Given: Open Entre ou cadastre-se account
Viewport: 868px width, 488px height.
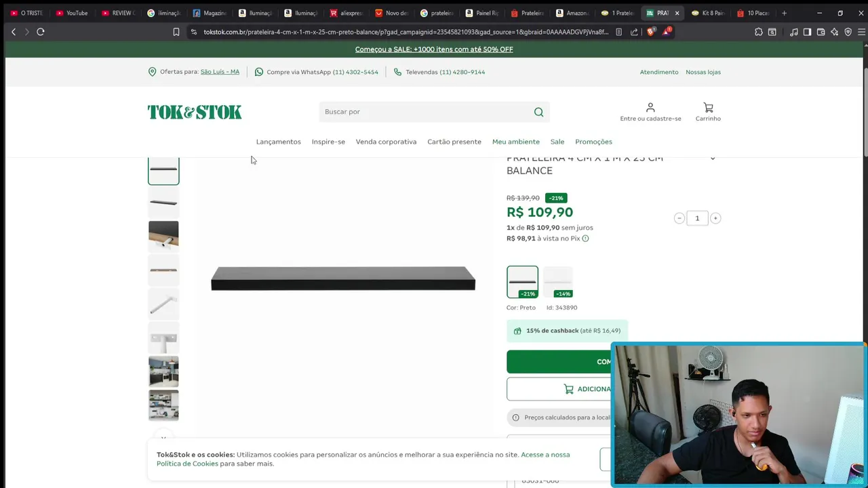Looking at the screenshot, I should (650, 112).
